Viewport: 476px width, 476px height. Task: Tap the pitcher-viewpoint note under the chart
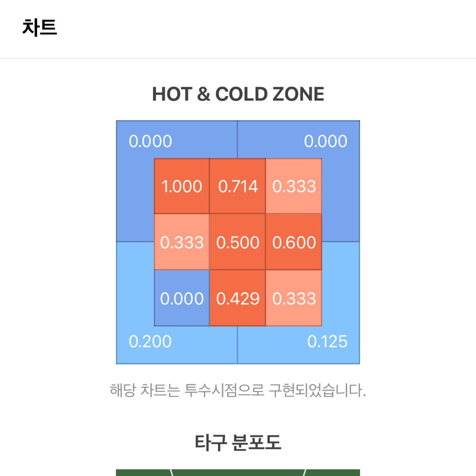coord(237,390)
